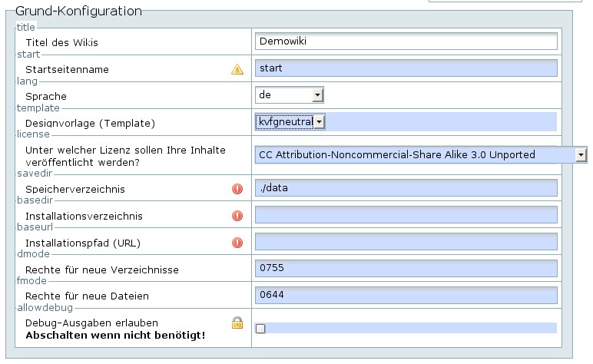This screenshot has height=364, width=593.
Task: Click the red danger icon beside Installationspfad (URL)
Action: pyautogui.click(x=237, y=243)
